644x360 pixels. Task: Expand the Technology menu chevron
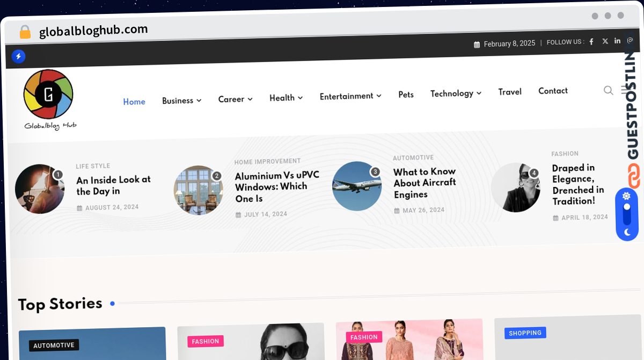pos(479,93)
